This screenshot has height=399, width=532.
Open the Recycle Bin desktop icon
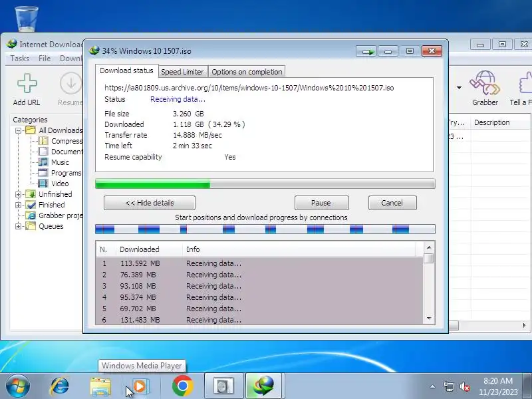[27, 18]
